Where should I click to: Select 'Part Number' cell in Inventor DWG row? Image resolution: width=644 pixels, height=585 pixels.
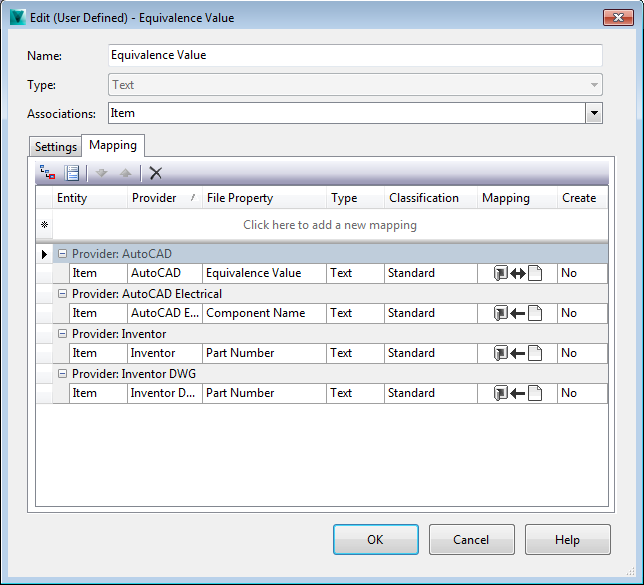(264, 393)
